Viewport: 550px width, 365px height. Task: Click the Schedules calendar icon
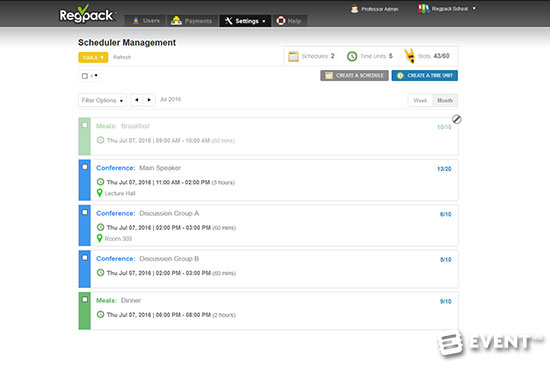(x=293, y=56)
